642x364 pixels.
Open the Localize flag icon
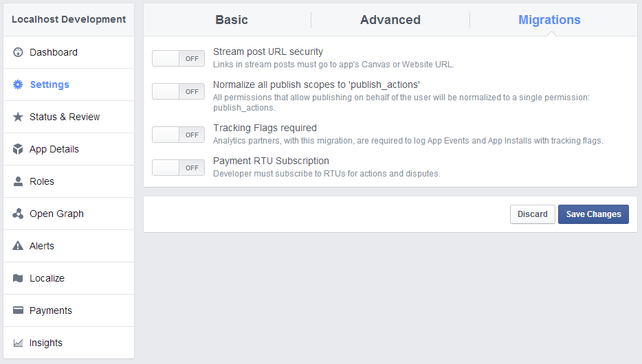[x=18, y=278]
